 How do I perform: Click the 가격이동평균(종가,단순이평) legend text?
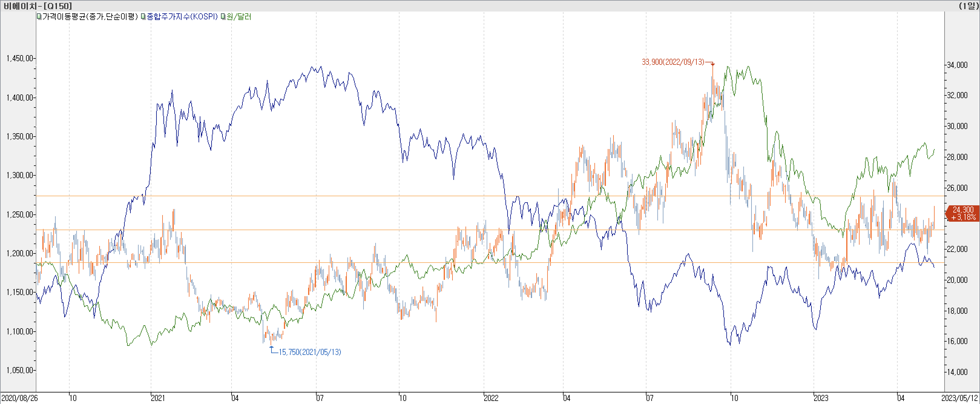click(x=90, y=17)
